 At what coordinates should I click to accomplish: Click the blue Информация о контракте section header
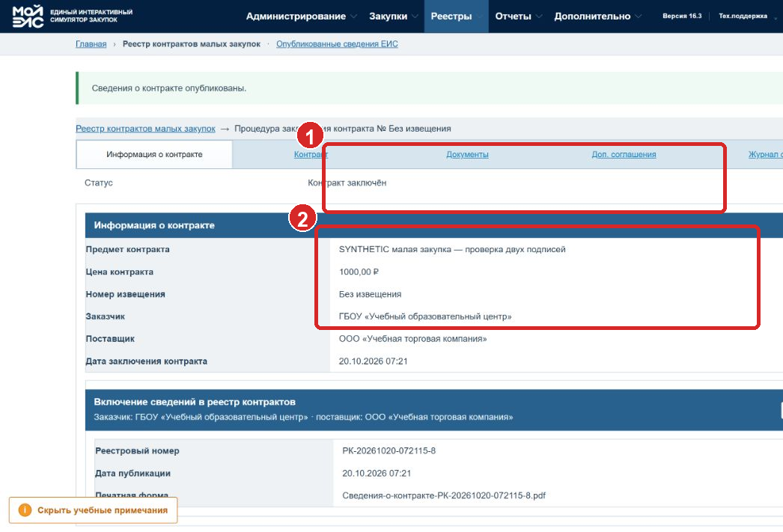coord(434,225)
